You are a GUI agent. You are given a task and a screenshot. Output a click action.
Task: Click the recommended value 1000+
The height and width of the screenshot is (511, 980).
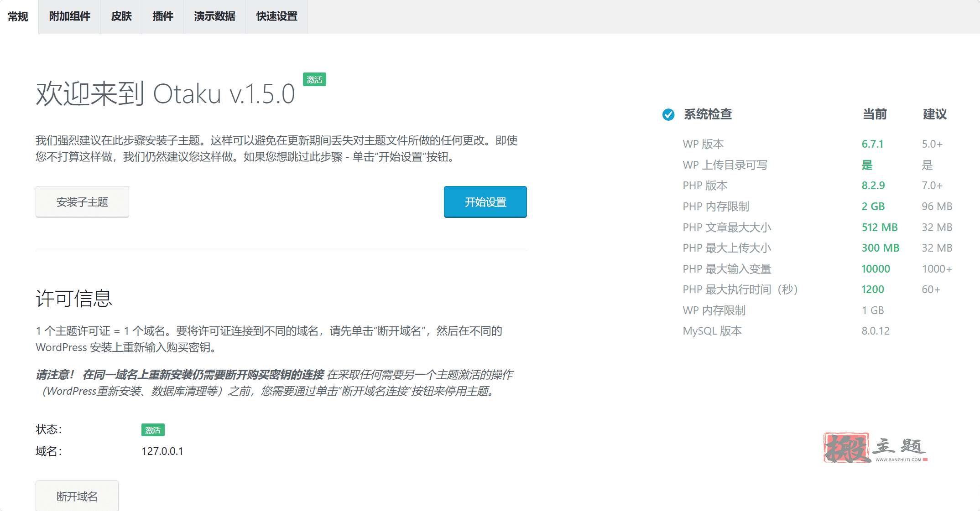click(x=937, y=269)
